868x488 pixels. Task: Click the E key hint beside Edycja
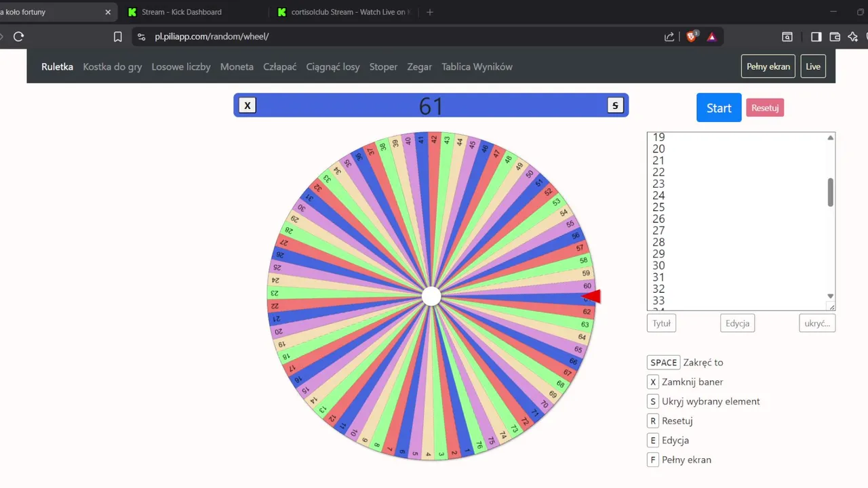(x=653, y=440)
